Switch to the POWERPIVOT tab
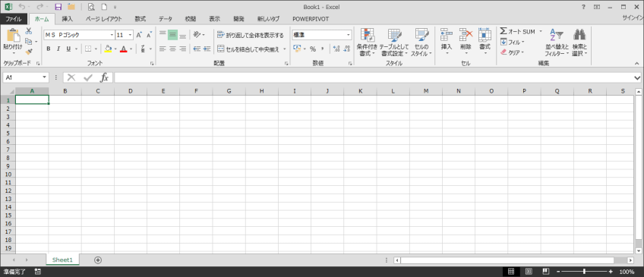644x277 pixels. (311, 19)
